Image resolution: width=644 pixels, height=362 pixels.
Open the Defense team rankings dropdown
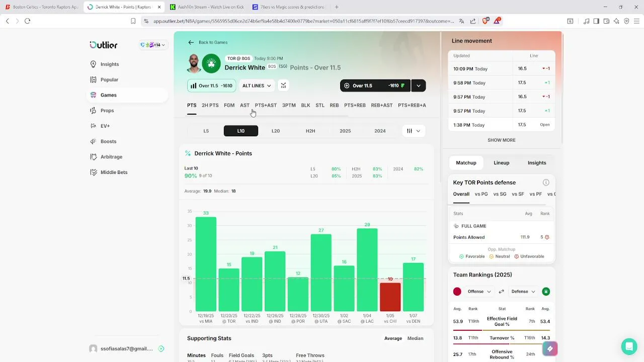coord(523,292)
